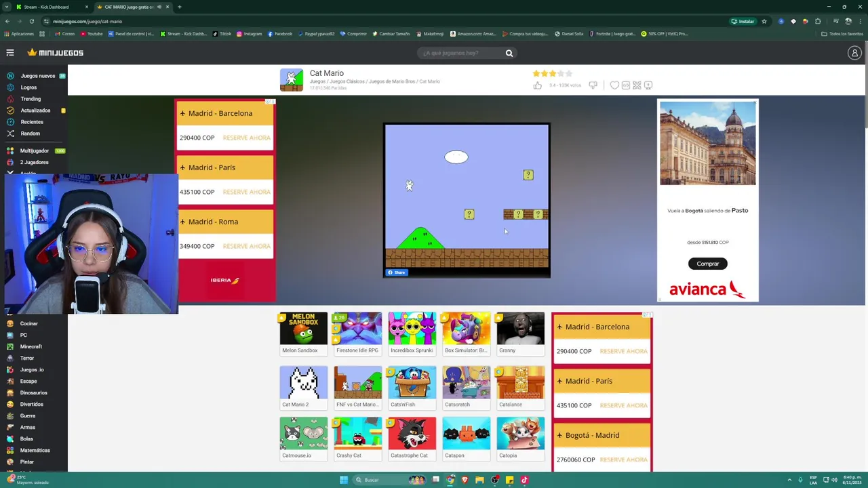Viewport: 868px width, 488px height.
Task: Open a new browser tab
Action: [179, 7]
